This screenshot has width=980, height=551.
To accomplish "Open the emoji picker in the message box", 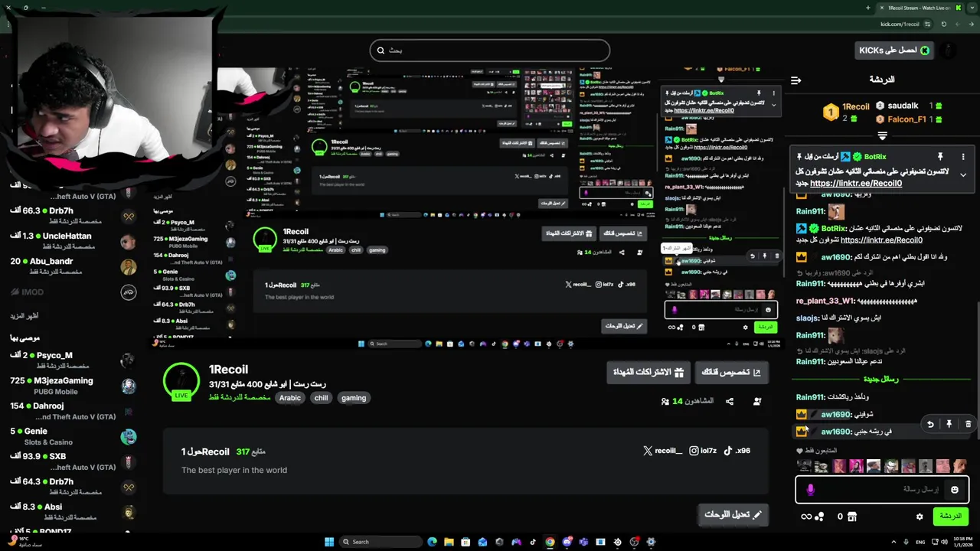I will click(954, 490).
